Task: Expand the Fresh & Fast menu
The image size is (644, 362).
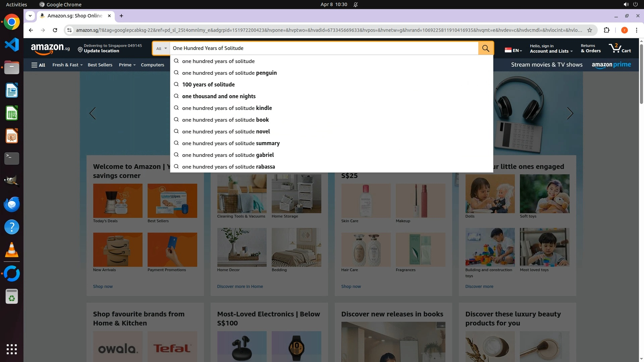Action: (67, 65)
